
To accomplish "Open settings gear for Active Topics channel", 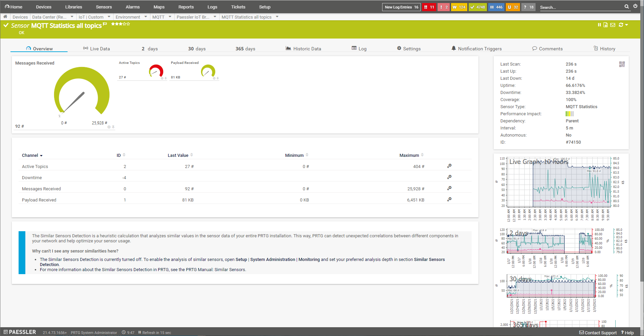I will point(449,166).
